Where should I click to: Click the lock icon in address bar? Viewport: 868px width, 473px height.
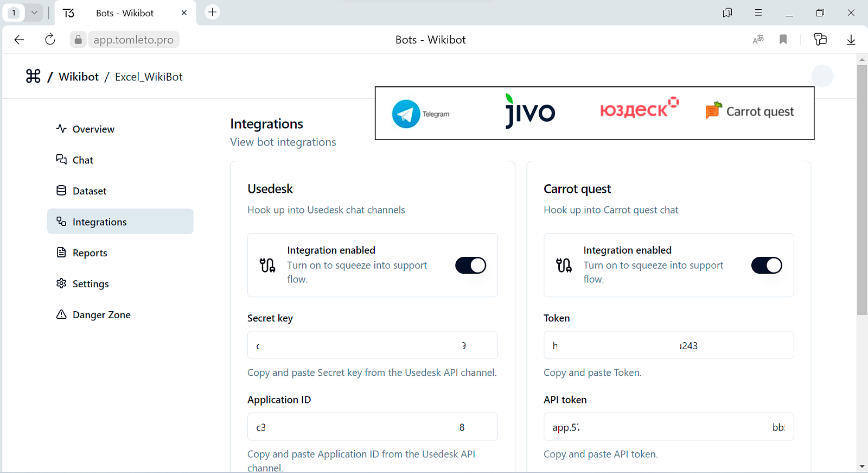[78, 40]
